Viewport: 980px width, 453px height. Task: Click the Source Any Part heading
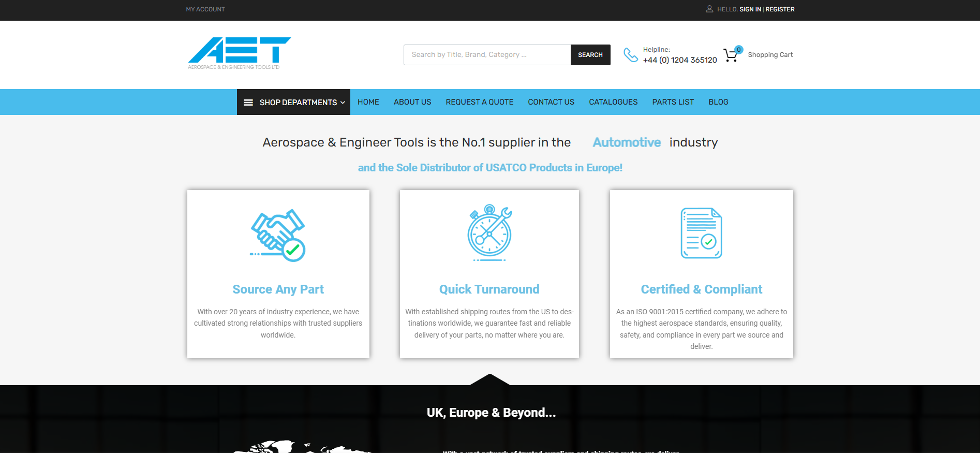point(278,289)
